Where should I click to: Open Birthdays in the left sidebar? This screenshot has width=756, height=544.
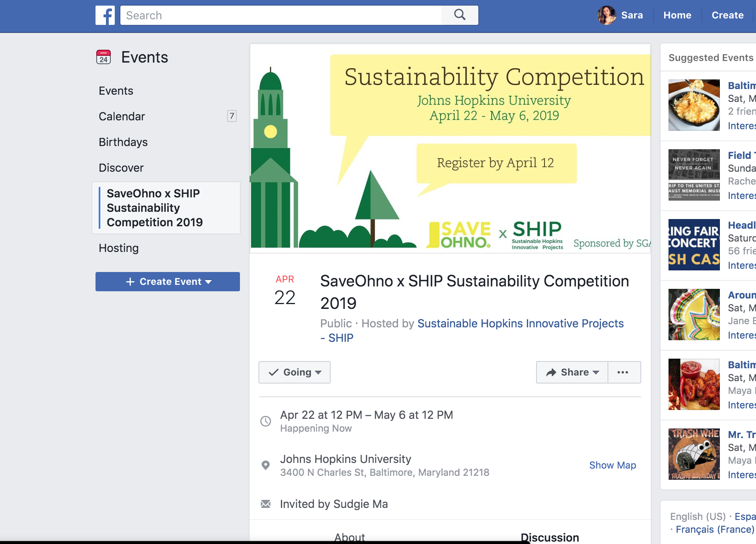[x=123, y=142]
